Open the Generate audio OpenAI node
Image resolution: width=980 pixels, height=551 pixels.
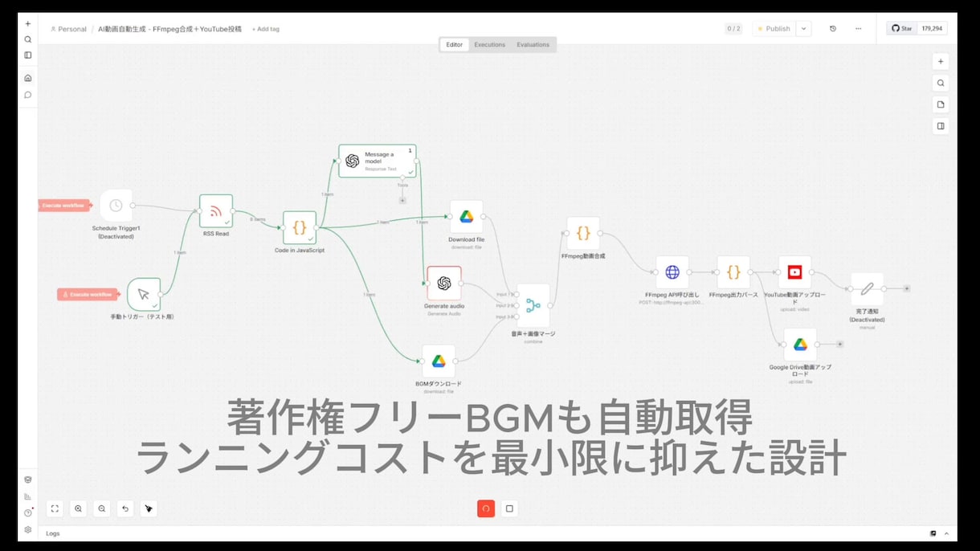(444, 283)
